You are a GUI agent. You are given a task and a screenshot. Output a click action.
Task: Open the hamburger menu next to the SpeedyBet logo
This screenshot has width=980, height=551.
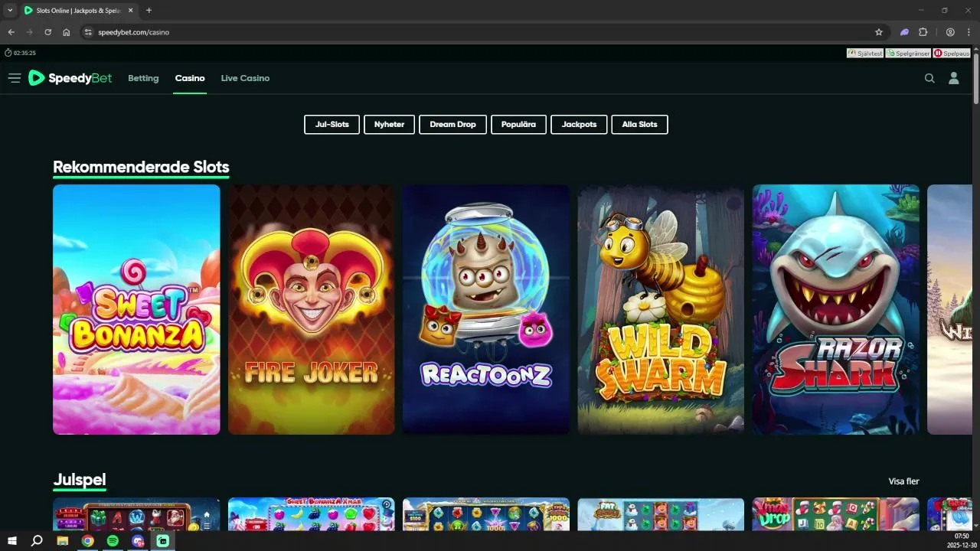(14, 78)
